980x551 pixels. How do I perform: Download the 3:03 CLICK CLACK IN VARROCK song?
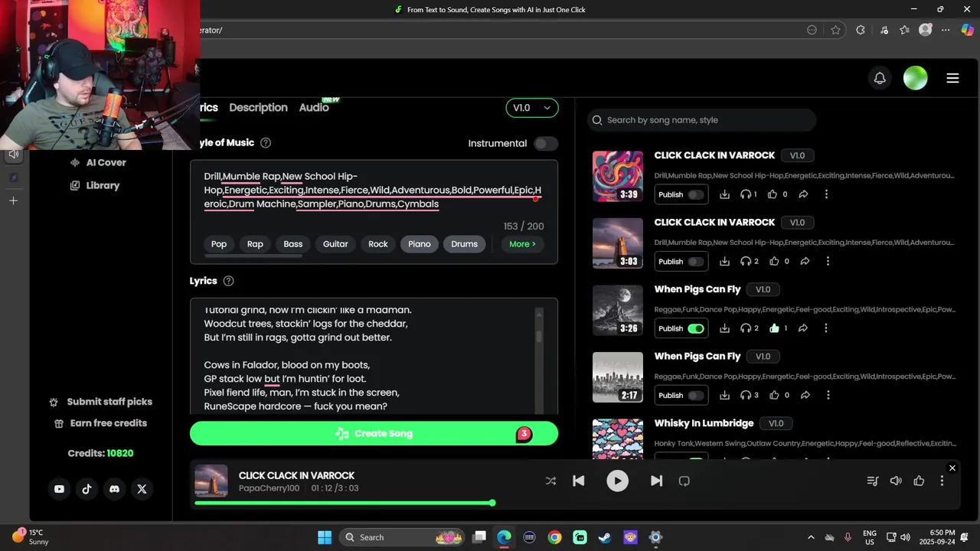tap(724, 261)
